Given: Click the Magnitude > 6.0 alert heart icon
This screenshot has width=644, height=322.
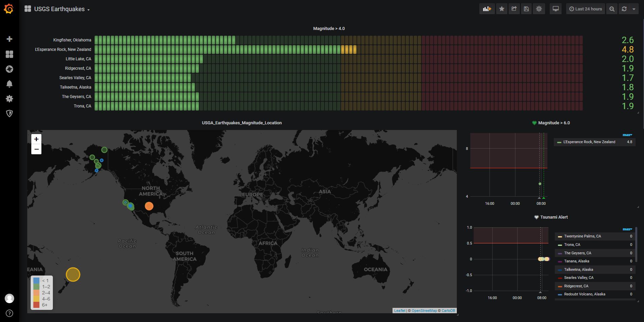Looking at the screenshot, I should click(534, 123).
